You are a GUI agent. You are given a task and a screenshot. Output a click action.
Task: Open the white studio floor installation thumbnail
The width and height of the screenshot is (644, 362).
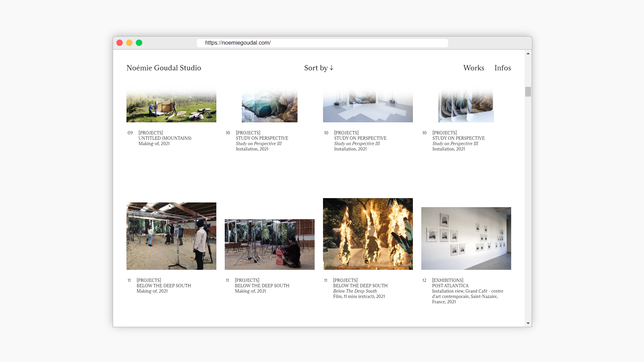coord(368,107)
